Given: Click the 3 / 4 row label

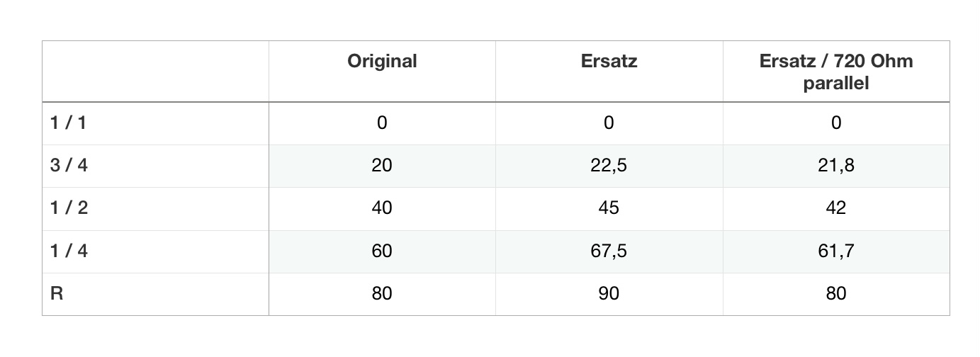Looking at the screenshot, I should click(x=69, y=166).
